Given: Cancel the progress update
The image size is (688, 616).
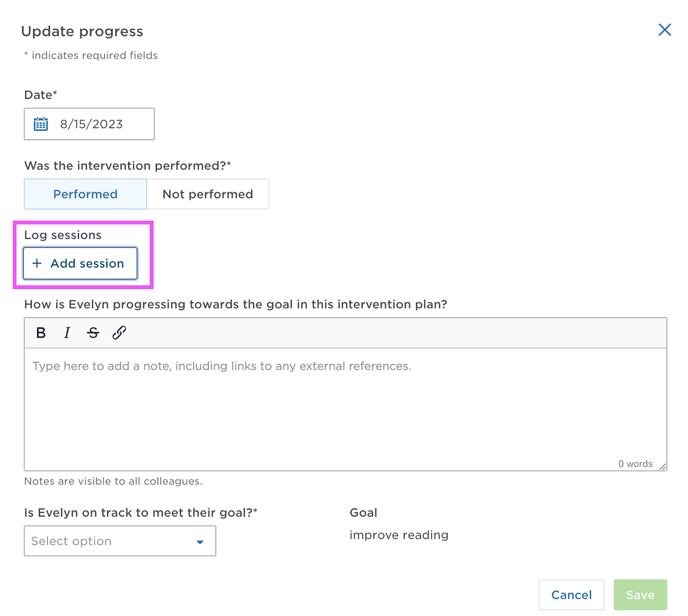Looking at the screenshot, I should click(x=571, y=595).
